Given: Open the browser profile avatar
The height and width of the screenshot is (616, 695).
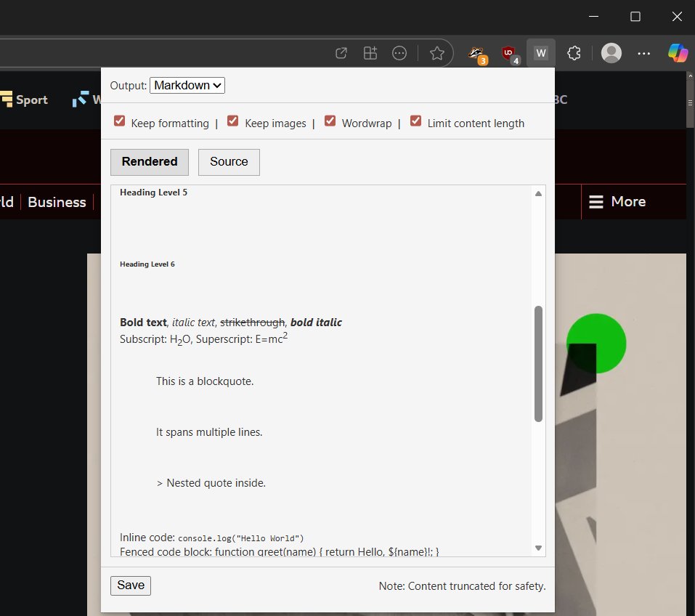Looking at the screenshot, I should [x=611, y=53].
